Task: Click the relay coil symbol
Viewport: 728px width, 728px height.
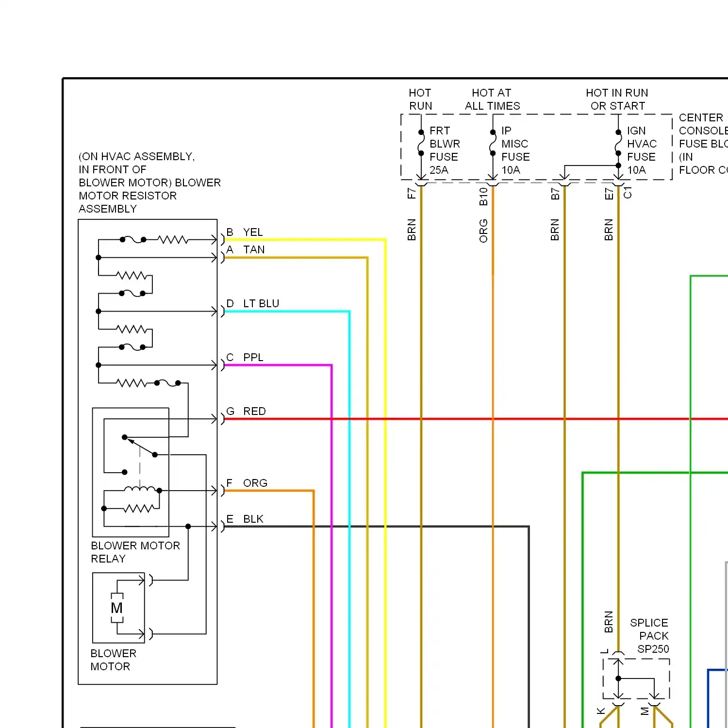Action: pos(140,489)
